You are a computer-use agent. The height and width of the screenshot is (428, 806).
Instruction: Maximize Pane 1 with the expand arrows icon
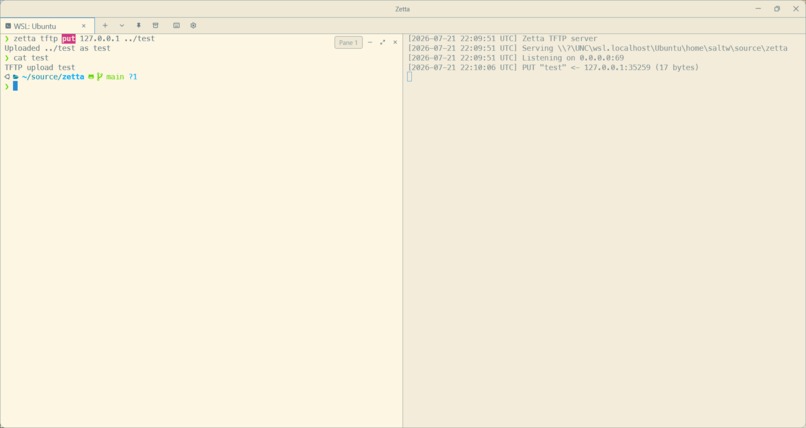coord(382,43)
